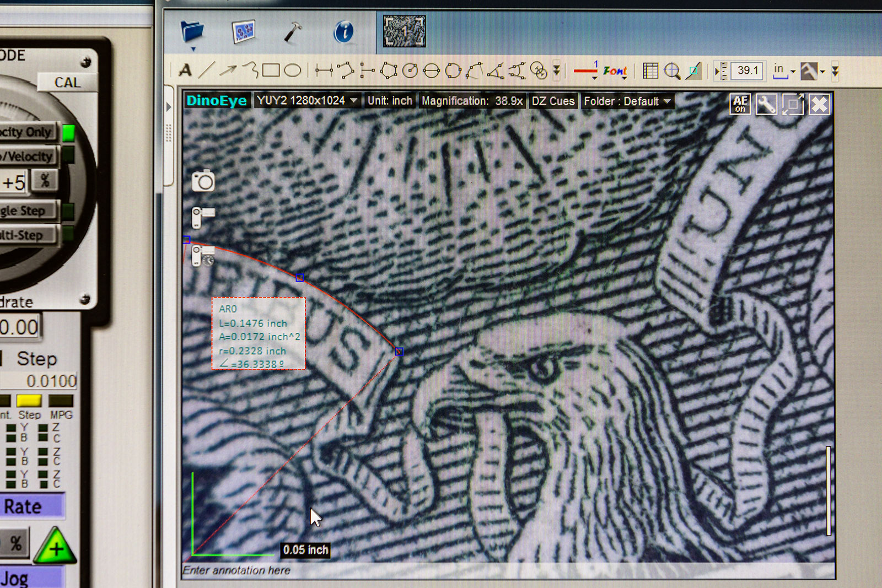Select the continuous polyline measurement tool

click(x=345, y=70)
